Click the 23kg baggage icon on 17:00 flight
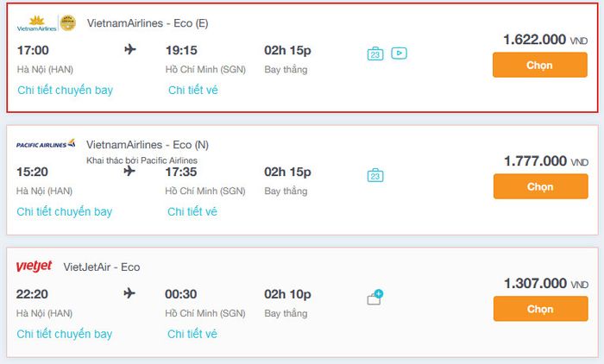The image size is (604, 364). tap(375, 54)
